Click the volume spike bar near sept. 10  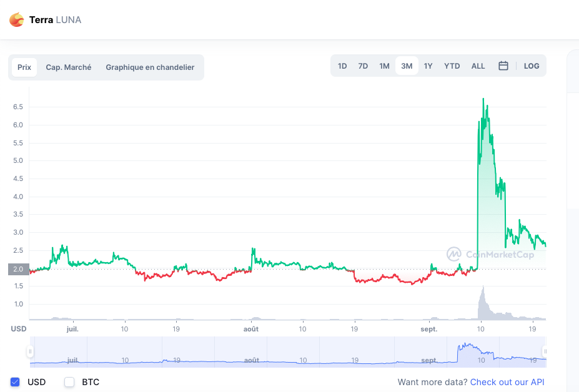483,303
